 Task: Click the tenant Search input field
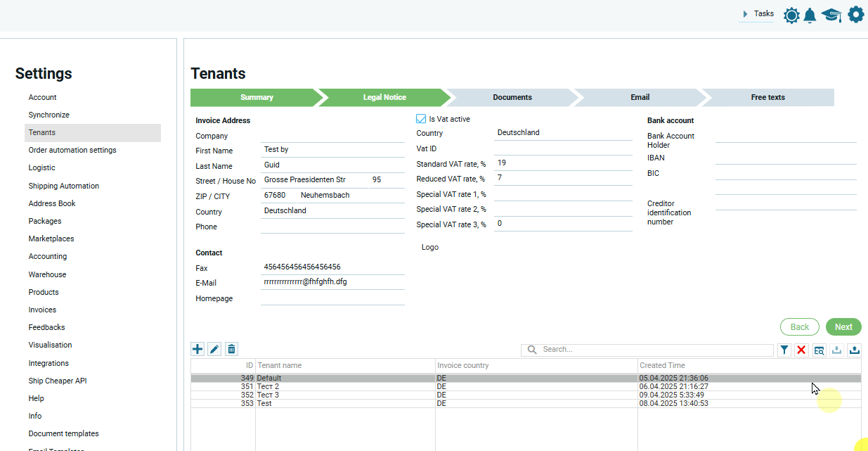(x=654, y=349)
